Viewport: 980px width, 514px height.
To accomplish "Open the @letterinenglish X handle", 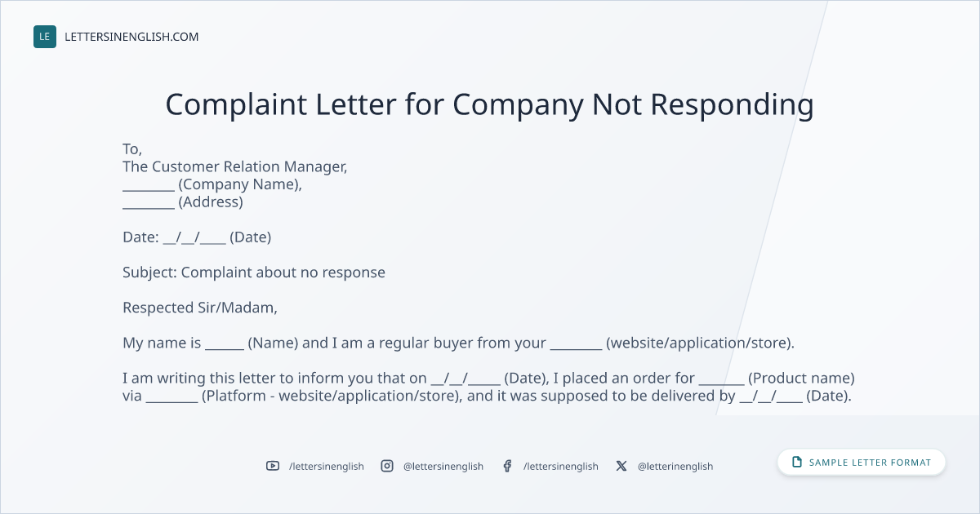I will pyautogui.click(x=675, y=467).
